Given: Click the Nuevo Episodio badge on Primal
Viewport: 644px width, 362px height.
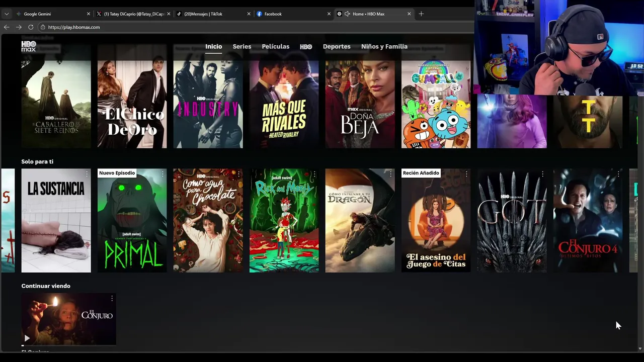Looking at the screenshot, I should (x=117, y=173).
